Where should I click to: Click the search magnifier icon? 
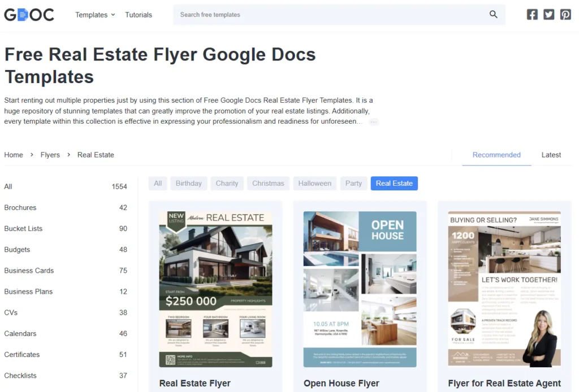click(x=493, y=14)
